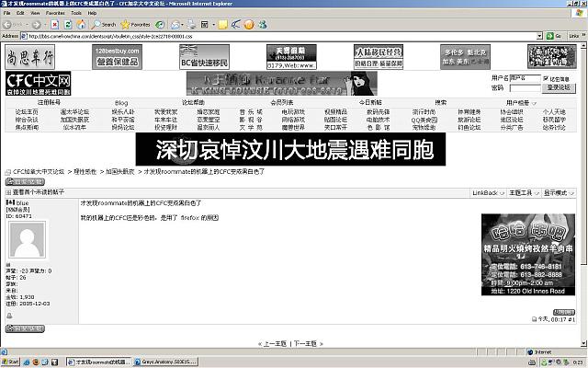Click the Go button beside address bar
Image resolution: width=588 pixels, height=368 pixels.
(552, 35)
